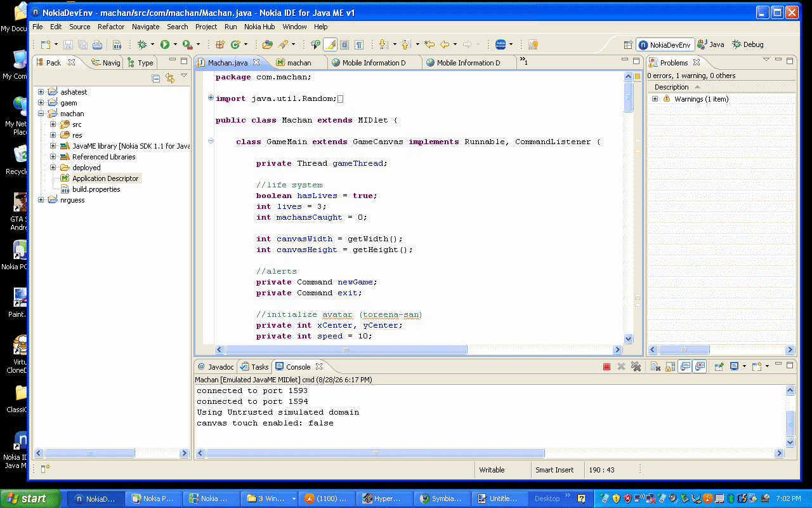The width and height of the screenshot is (812, 508).
Task: Click the Open Perspective icon
Action: point(628,44)
